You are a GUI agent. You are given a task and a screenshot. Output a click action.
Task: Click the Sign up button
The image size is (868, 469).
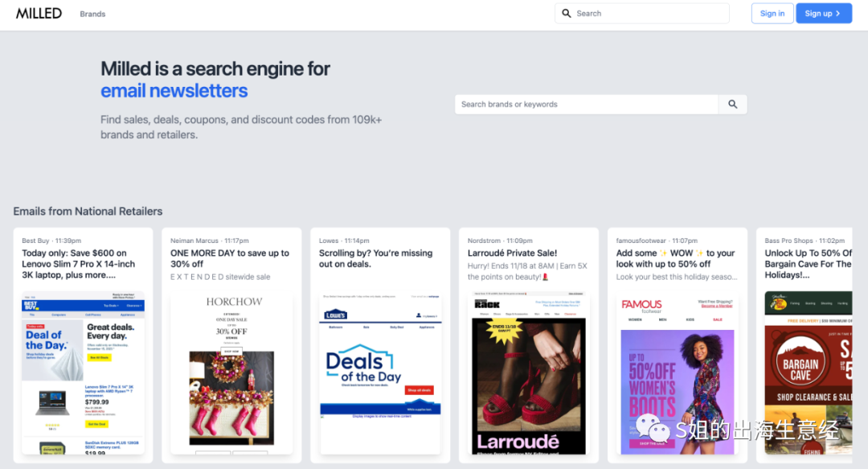(x=823, y=14)
